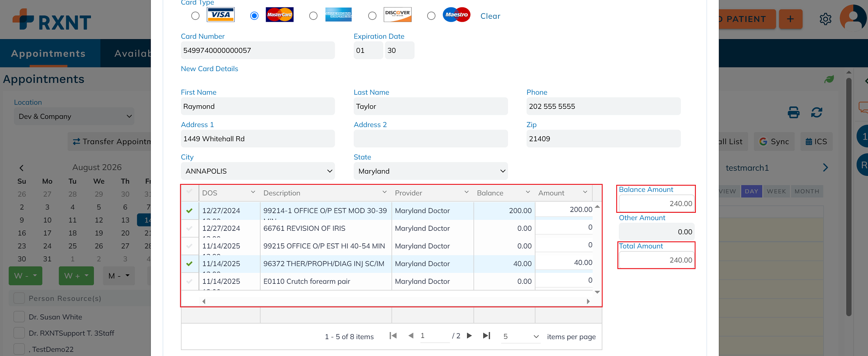Click the current page number field
Viewport: 868px width, 356px height.
click(435, 336)
